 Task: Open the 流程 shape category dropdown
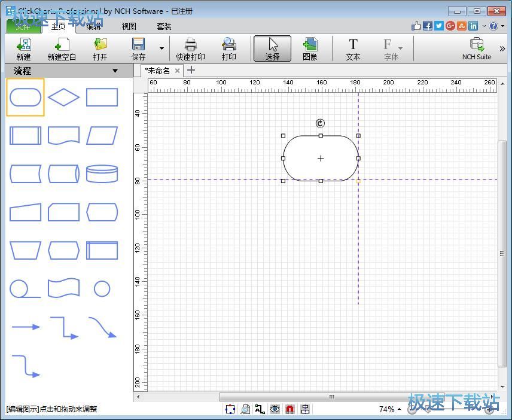115,71
